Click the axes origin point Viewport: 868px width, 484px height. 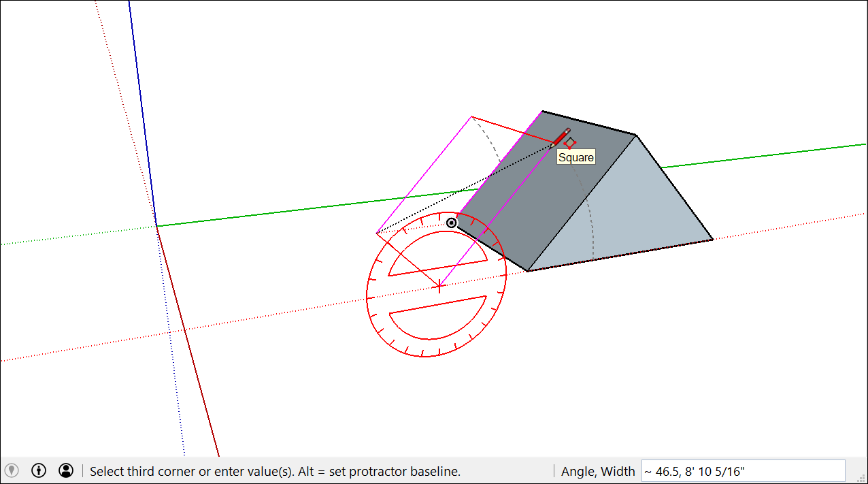pyautogui.click(x=156, y=226)
